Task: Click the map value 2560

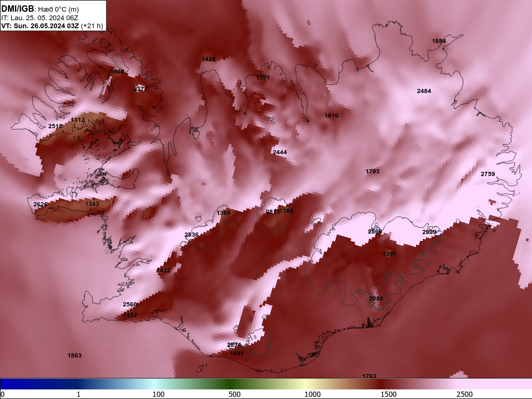Action: click(130, 304)
